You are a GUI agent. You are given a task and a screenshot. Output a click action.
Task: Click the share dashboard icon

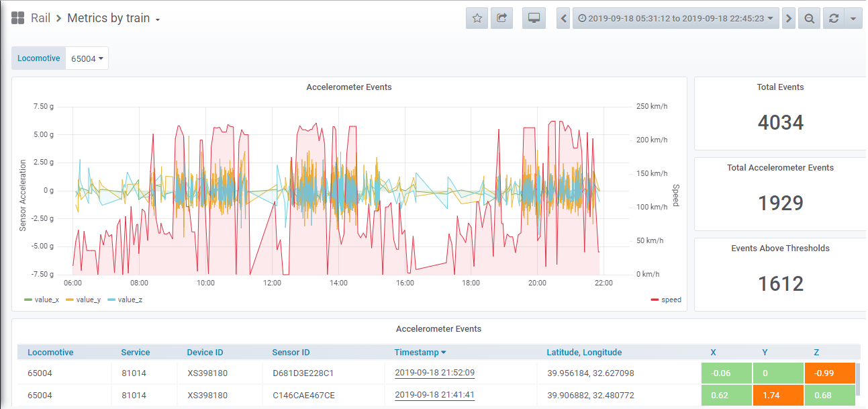(x=501, y=18)
